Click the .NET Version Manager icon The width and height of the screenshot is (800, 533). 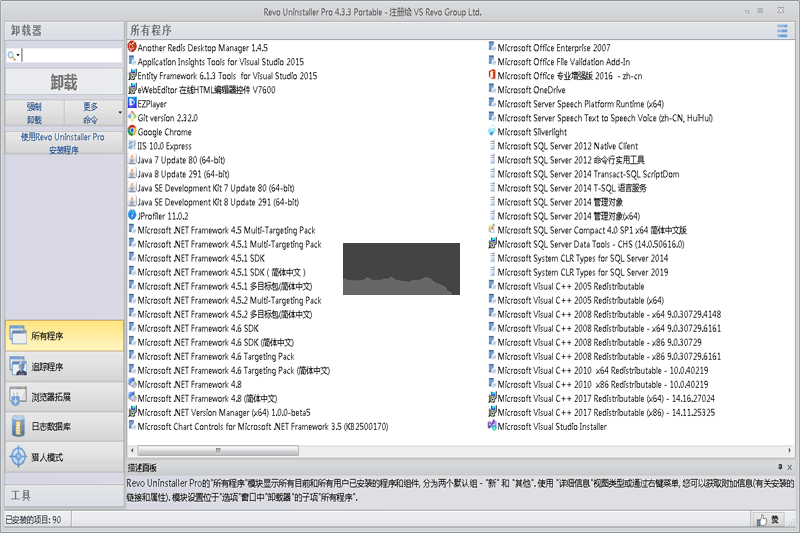132,412
